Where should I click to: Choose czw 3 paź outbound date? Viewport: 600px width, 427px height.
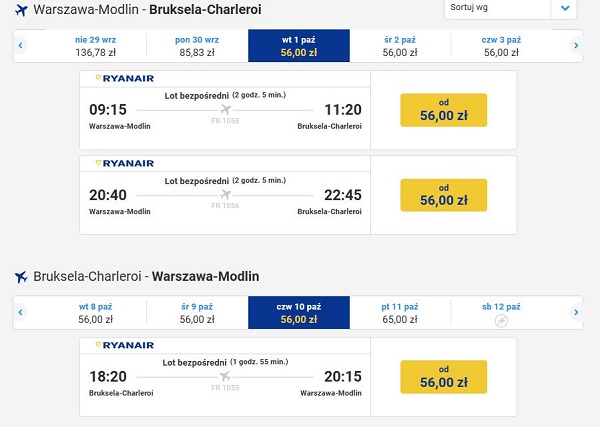pyautogui.click(x=501, y=46)
